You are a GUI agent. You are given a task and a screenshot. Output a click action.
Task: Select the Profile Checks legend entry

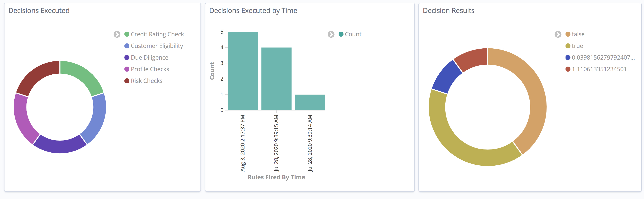(x=150, y=69)
